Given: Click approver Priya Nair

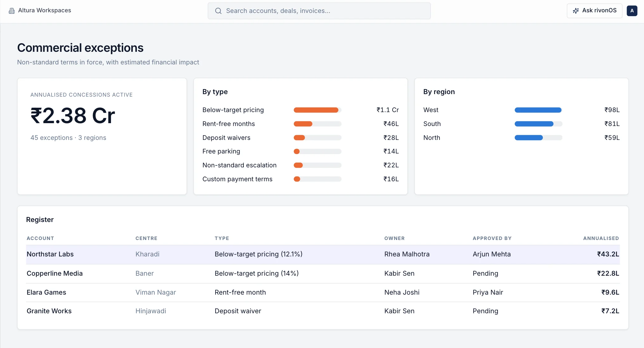Looking at the screenshot, I should (x=488, y=292).
